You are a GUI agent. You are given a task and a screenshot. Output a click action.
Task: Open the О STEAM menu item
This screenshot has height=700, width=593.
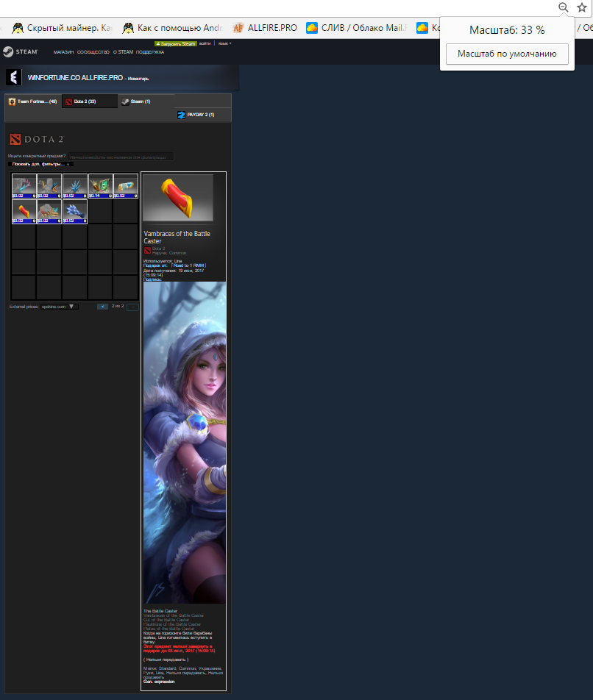[x=124, y=52]
